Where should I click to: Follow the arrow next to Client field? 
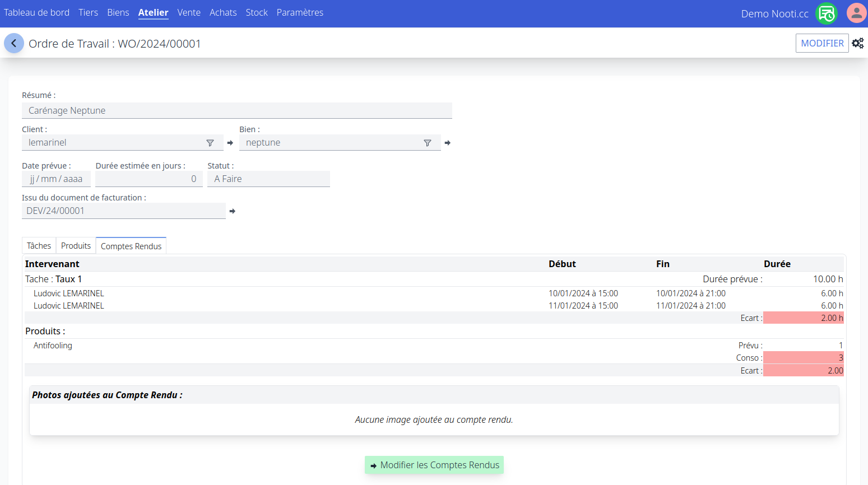pos(230,143)
